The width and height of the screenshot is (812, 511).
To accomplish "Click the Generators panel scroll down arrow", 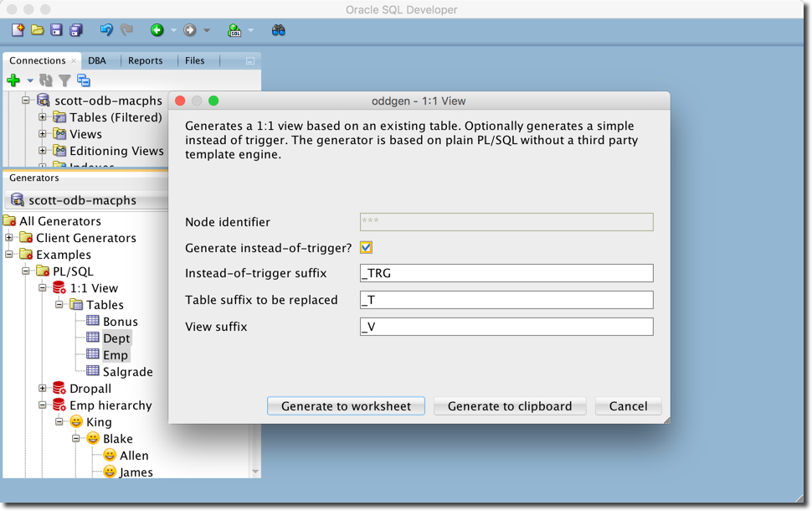I will pos(254,472).
